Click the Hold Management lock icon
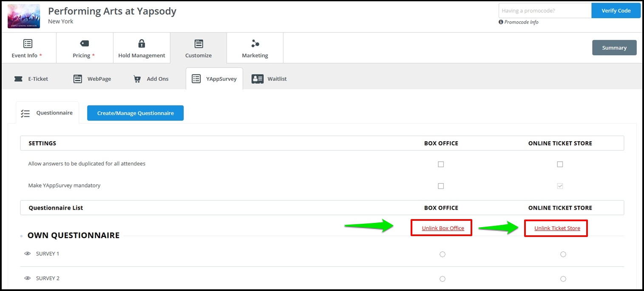This screenshot has height=291, width=644. (x=142, y=43)
